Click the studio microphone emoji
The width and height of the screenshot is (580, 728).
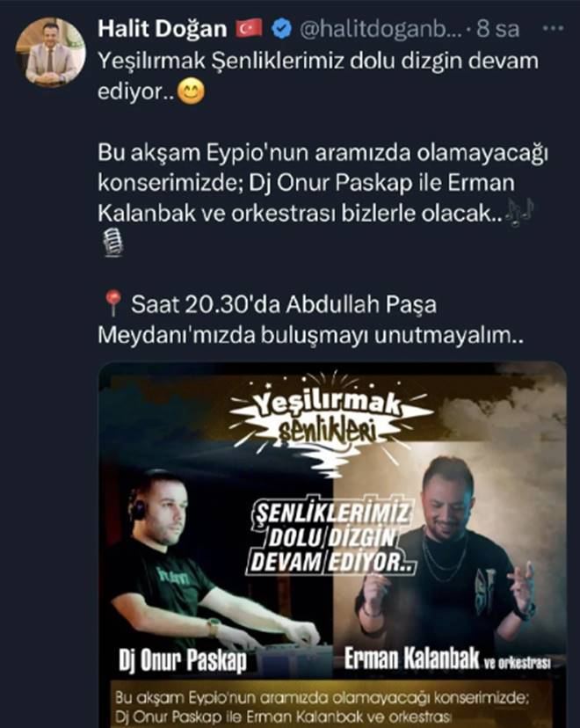click(x=112, y=243)
